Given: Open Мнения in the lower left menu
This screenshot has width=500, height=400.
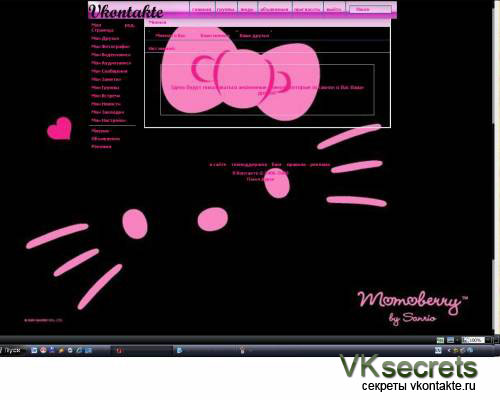Looking at the screenshot, I should click(x=100, y=131).
